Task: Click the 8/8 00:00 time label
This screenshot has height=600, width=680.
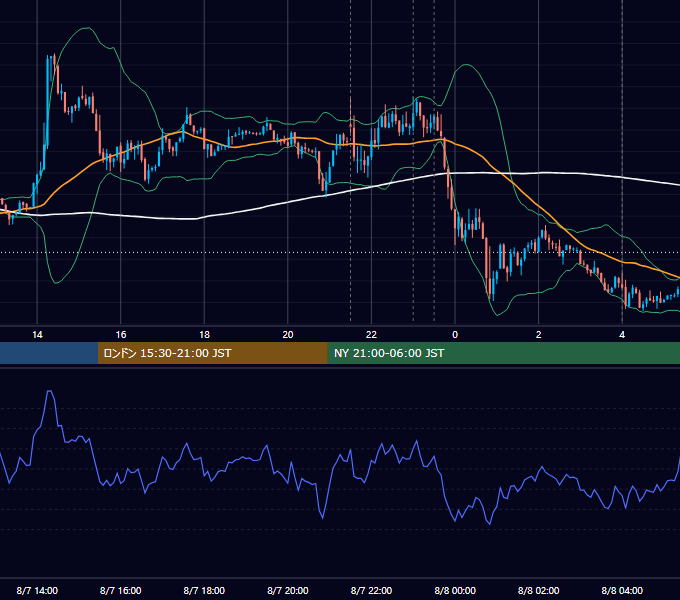Action: pos(455,590)
